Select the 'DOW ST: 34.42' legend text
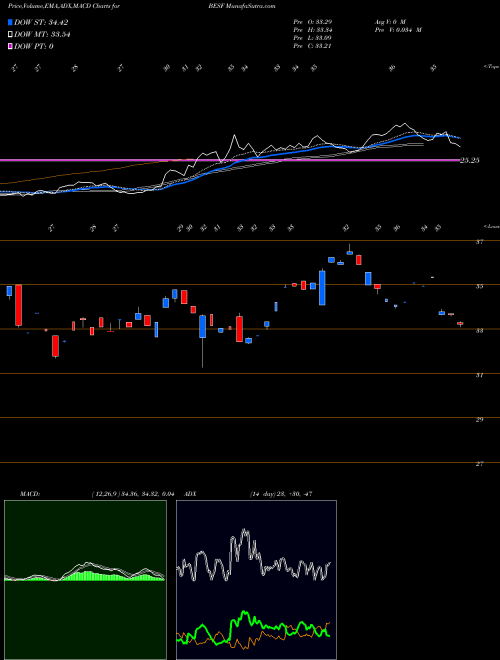Screen dimensions: 500x660 point(41,22)
